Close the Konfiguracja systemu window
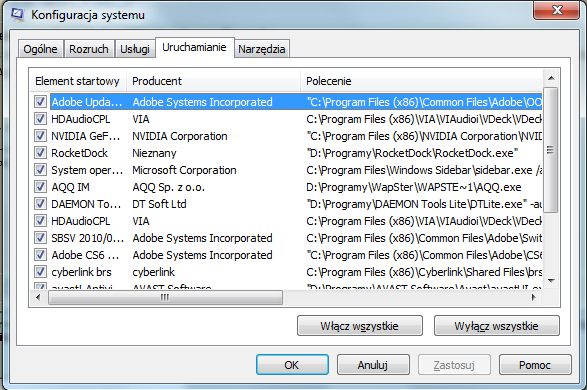This screenshot has width=587, height=390. (x=557, y=10)
